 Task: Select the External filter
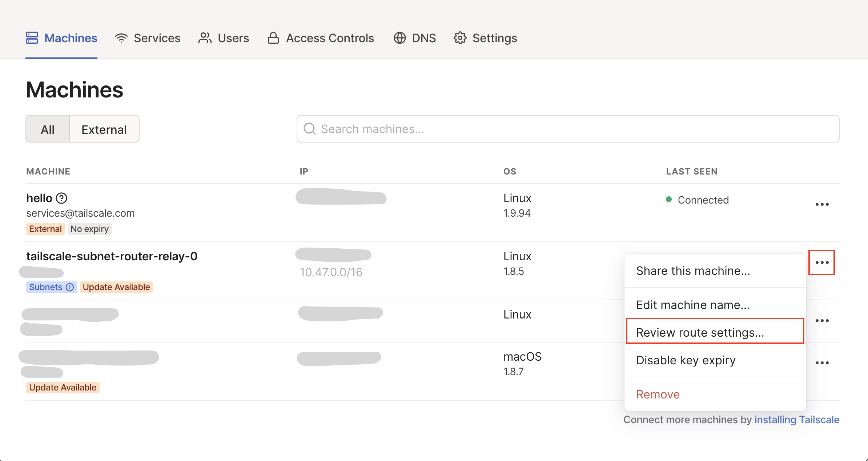click(x=104, y=129)
